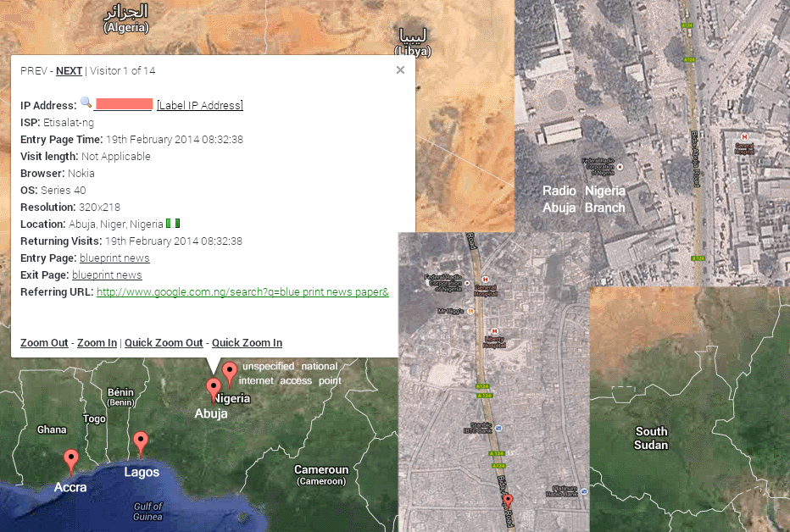Click the PREV visitor link
The height and width of the screenshot is (532, 790).
coord(34,71)
